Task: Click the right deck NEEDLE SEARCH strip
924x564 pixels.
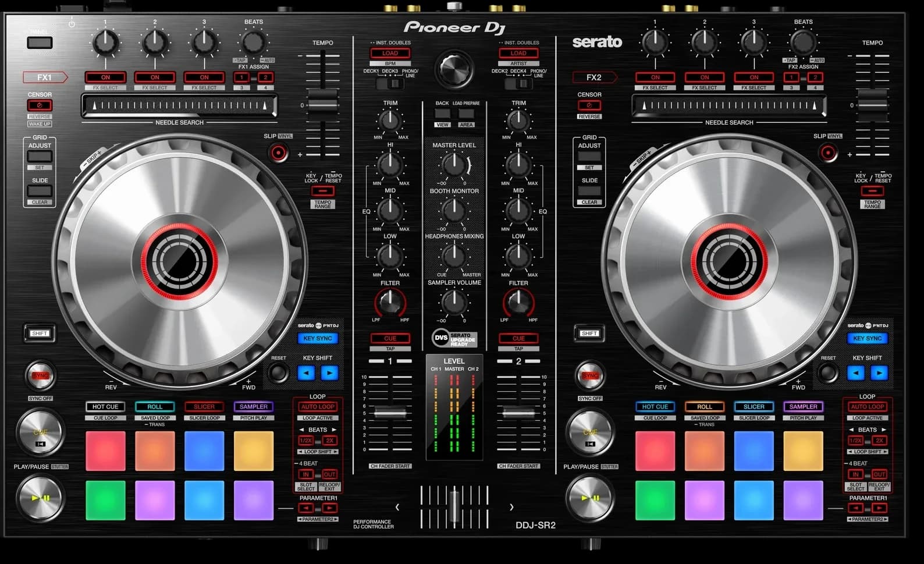Action: pos(729,105)
